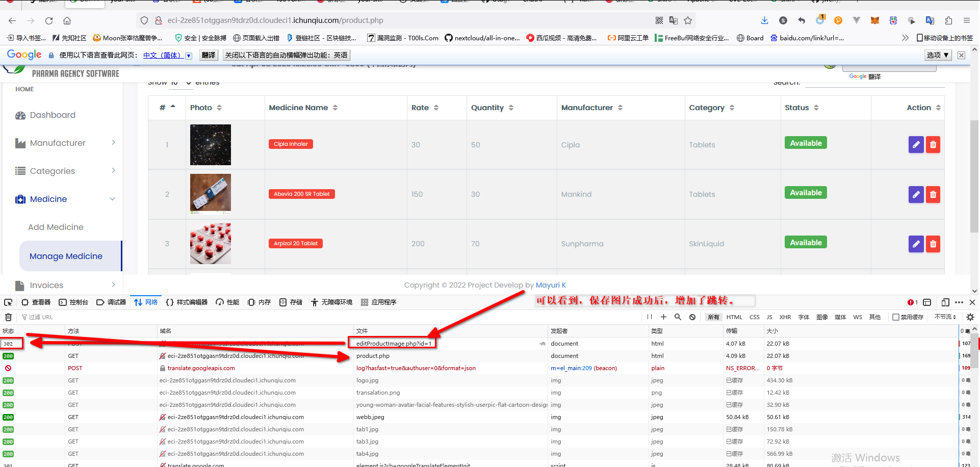980x467 pixels.
Task: Open the 存储 storage devtools tab
Action: [x=291, y=302]
